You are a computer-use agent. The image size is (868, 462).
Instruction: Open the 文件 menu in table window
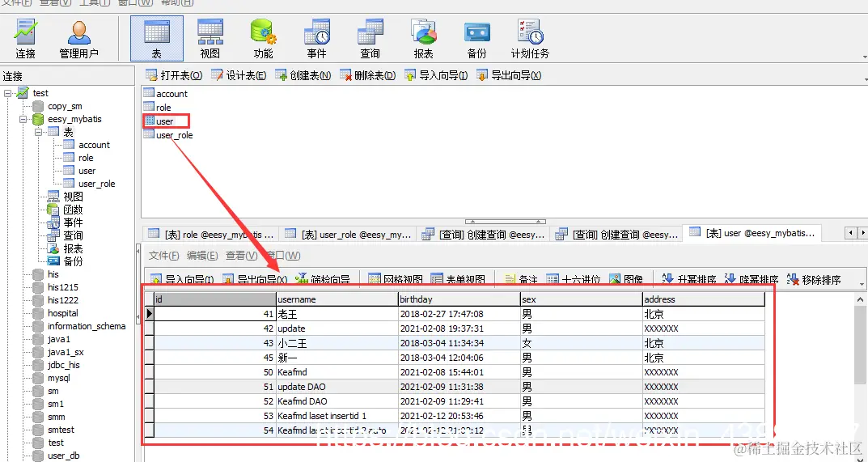(x=164, y=256)
